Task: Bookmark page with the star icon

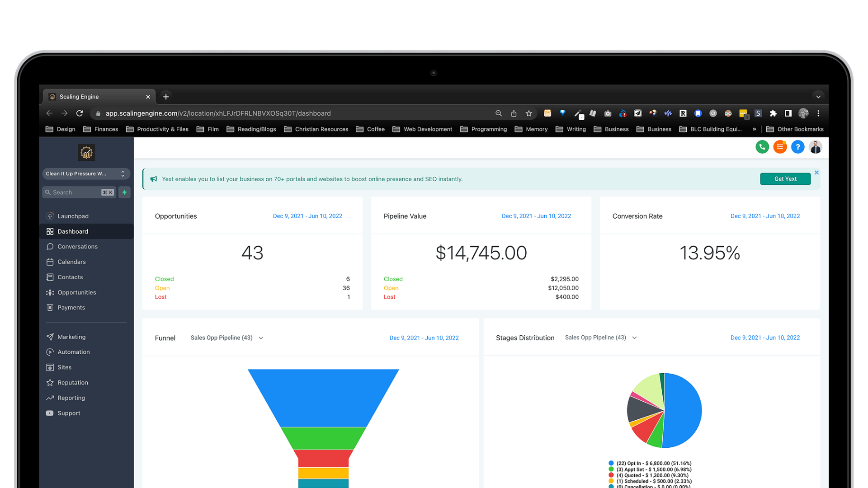Action: [528, 113]
